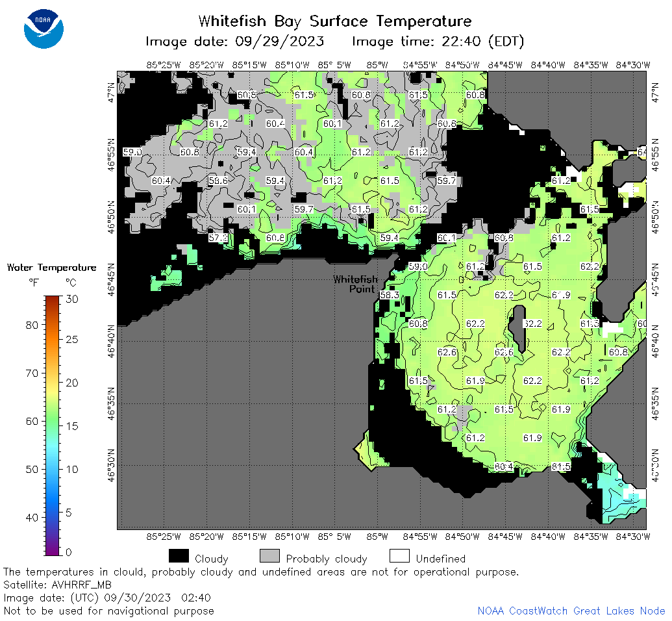Click the NOAA logo emblem
The height and width of the screenshot is (621, 672).
pyautogui.click(x=44, y=29)
